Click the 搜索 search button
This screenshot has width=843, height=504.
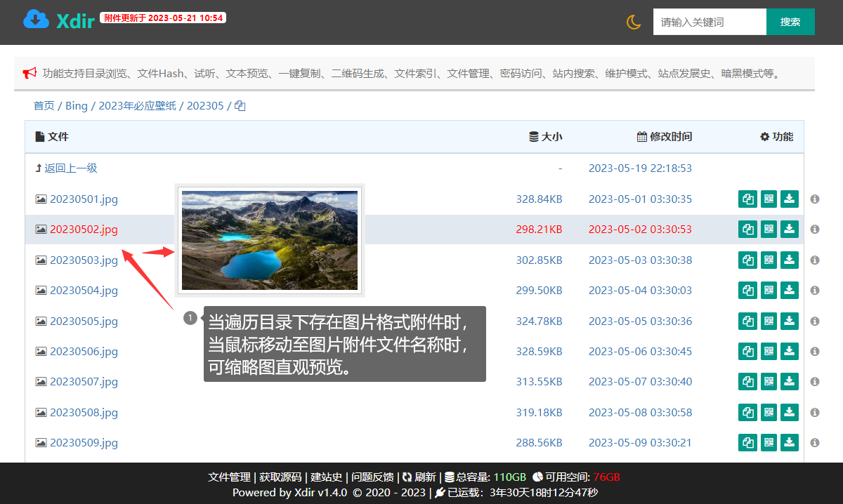(790, 22)
